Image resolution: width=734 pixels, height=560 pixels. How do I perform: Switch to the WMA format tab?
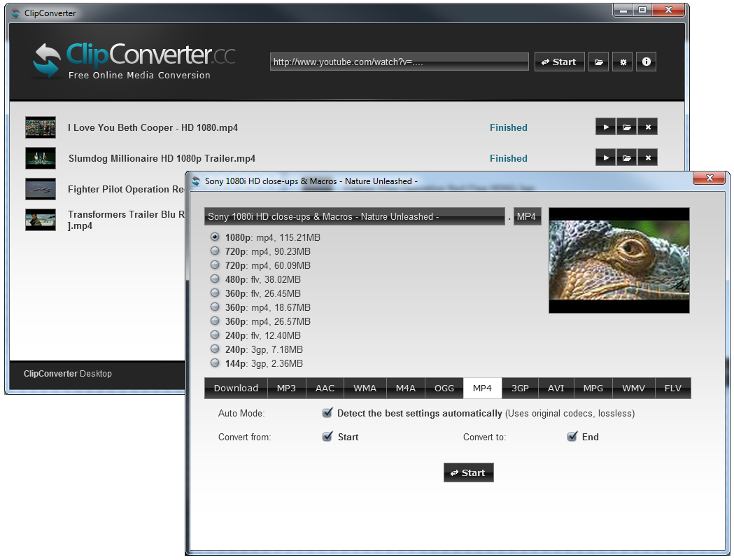[x=365, y=388]
